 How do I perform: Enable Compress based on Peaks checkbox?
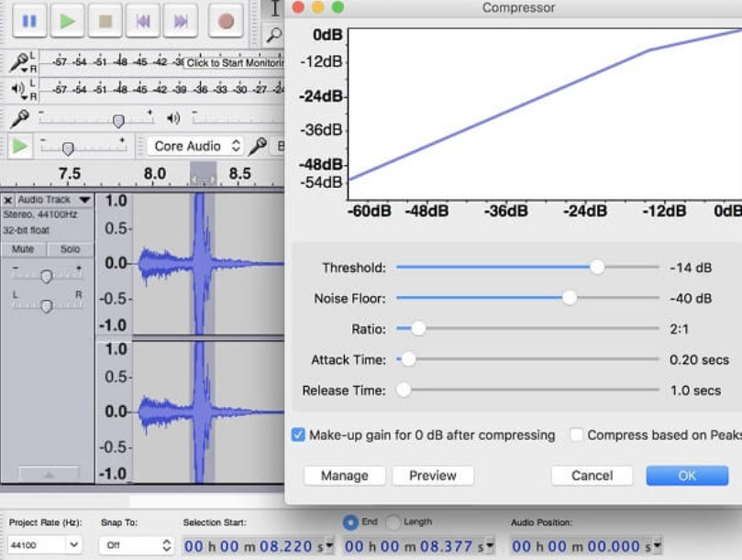pos(576,434)
